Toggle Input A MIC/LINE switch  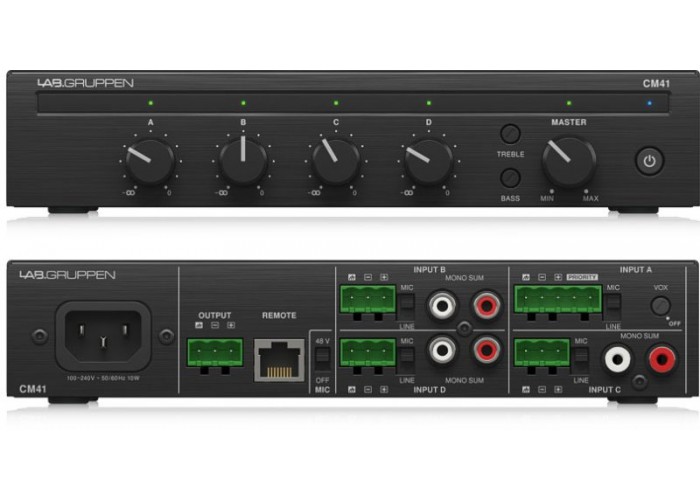pos(614,304)
